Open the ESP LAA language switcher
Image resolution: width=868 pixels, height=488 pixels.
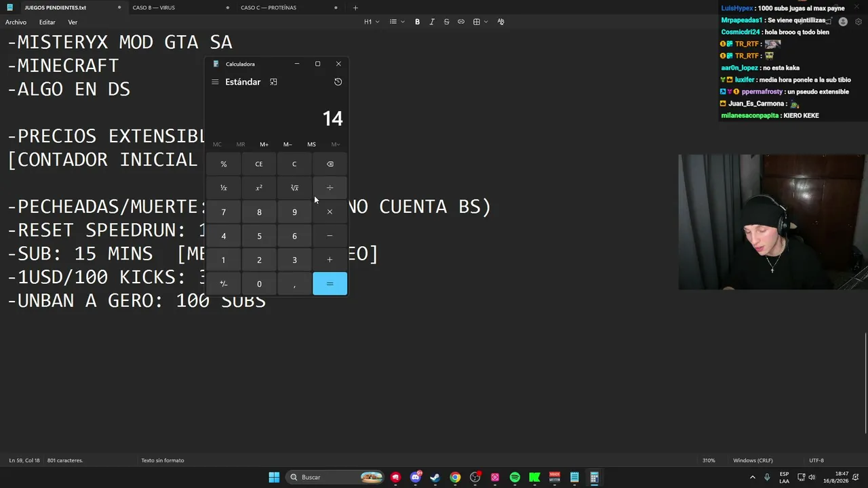[785, 477]
